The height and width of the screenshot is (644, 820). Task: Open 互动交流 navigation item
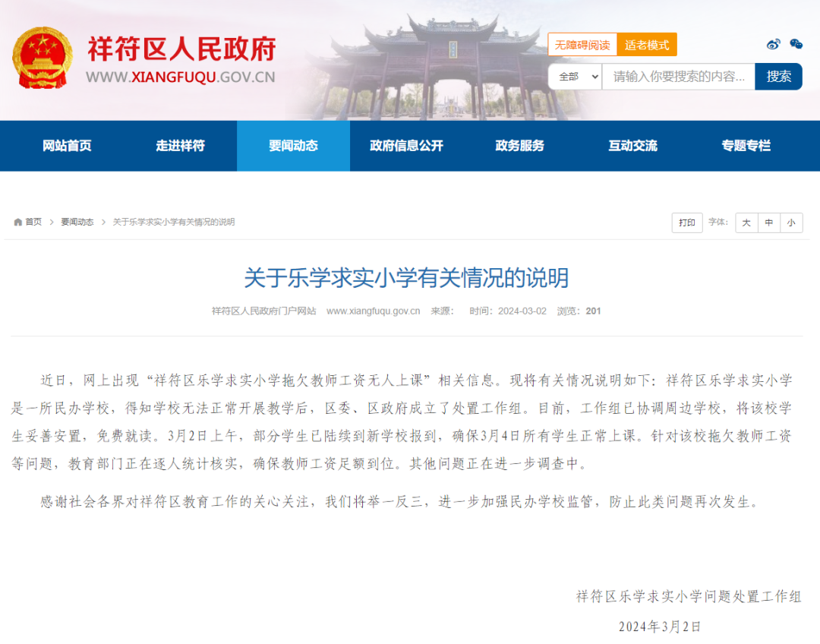632,146
